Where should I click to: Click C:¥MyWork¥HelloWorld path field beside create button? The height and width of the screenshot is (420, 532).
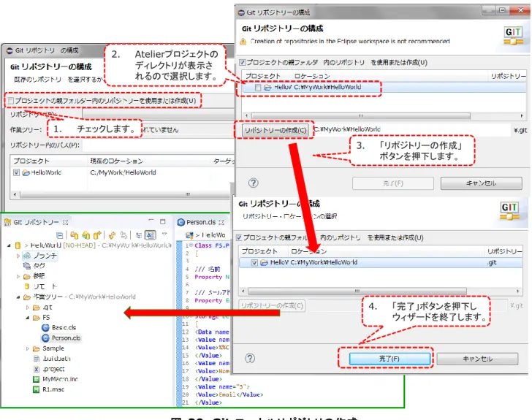(x=411, y=129)
